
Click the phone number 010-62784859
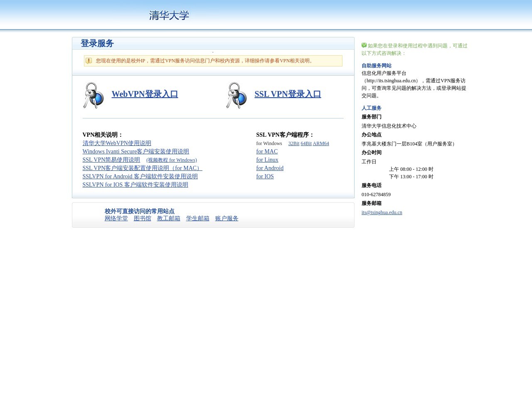[376, 195]
